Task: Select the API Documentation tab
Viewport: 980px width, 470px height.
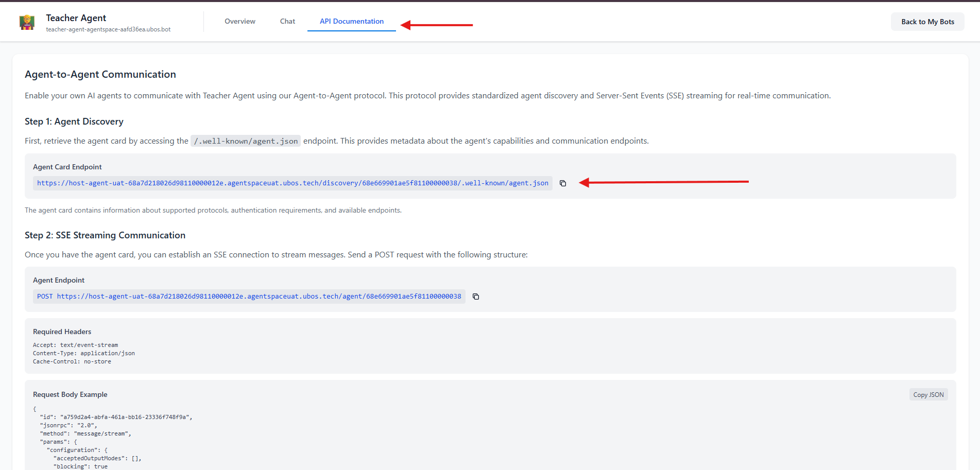Action: coord(351,21)
